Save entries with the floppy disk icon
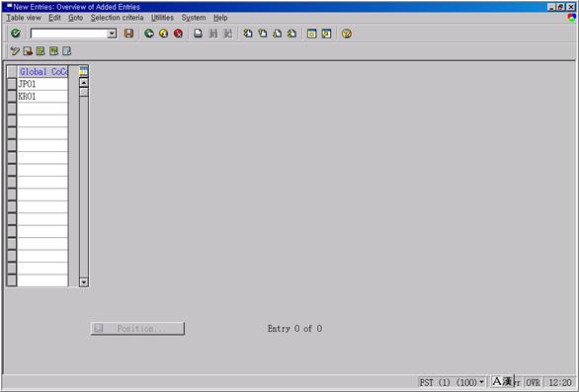The image size is (579, 392). pos(128,34)
